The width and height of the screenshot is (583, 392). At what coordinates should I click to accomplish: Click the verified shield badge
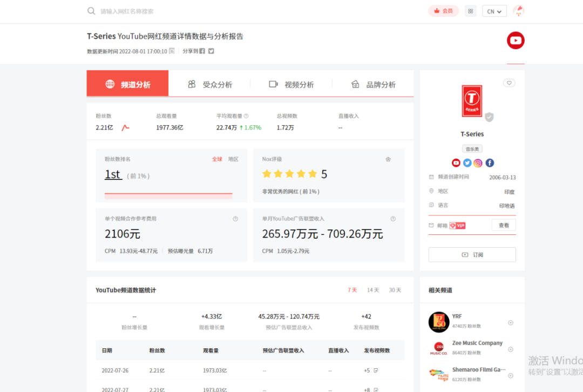pyautogui.click(x=489, y=117)
